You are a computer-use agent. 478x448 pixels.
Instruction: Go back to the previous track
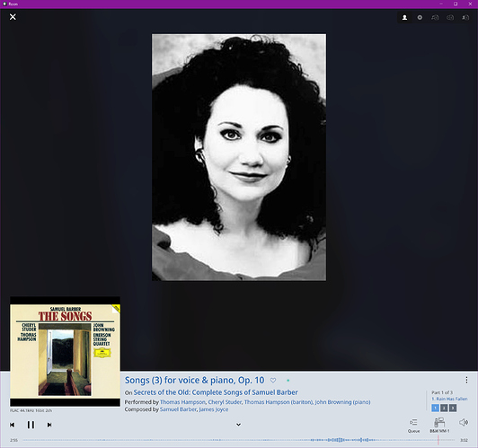pyautogui.click(x=13, y=425)
